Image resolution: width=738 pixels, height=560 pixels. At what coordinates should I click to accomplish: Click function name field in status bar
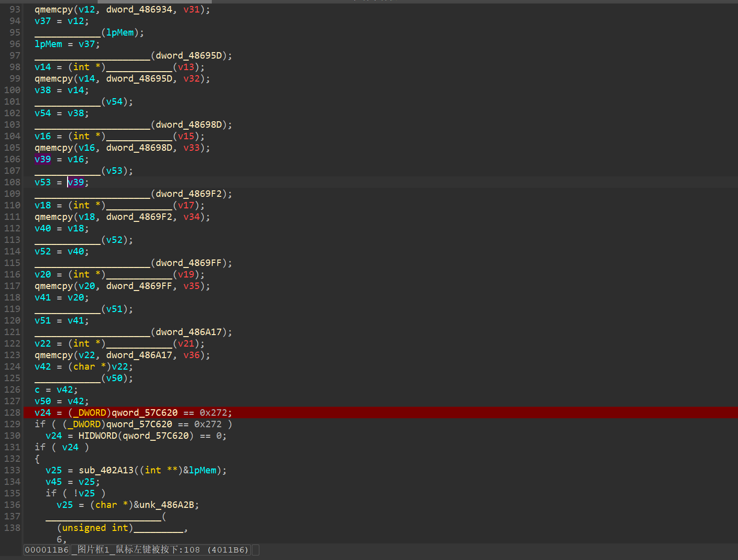coord(160,550)
